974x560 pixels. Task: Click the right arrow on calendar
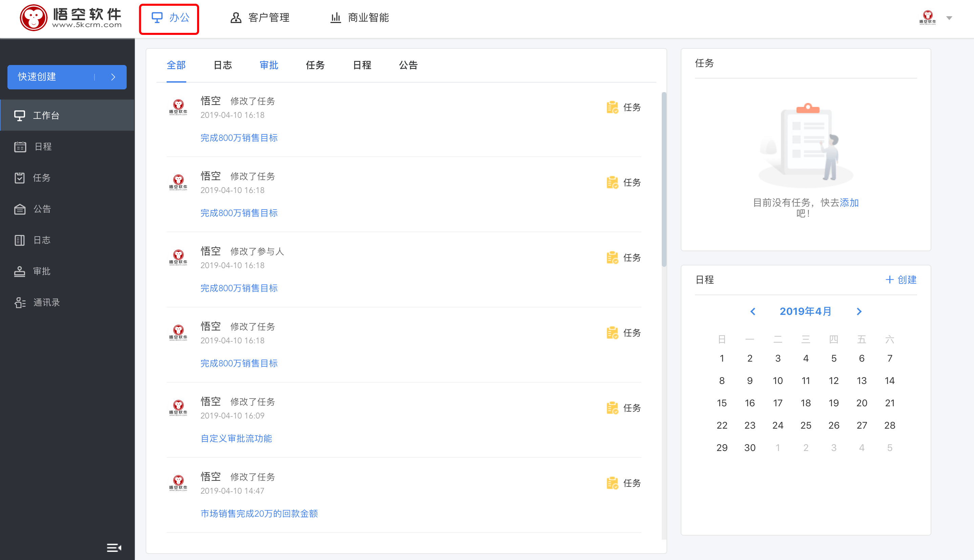860,312
